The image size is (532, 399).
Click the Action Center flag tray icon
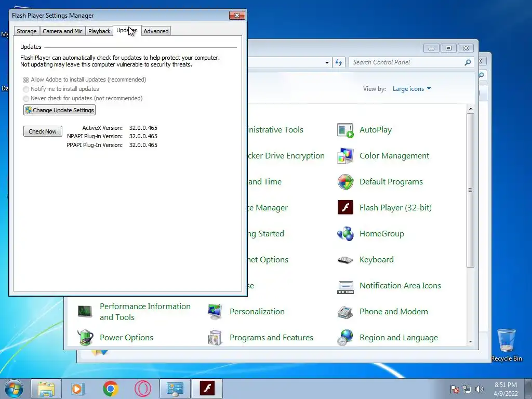pos(454,390)
